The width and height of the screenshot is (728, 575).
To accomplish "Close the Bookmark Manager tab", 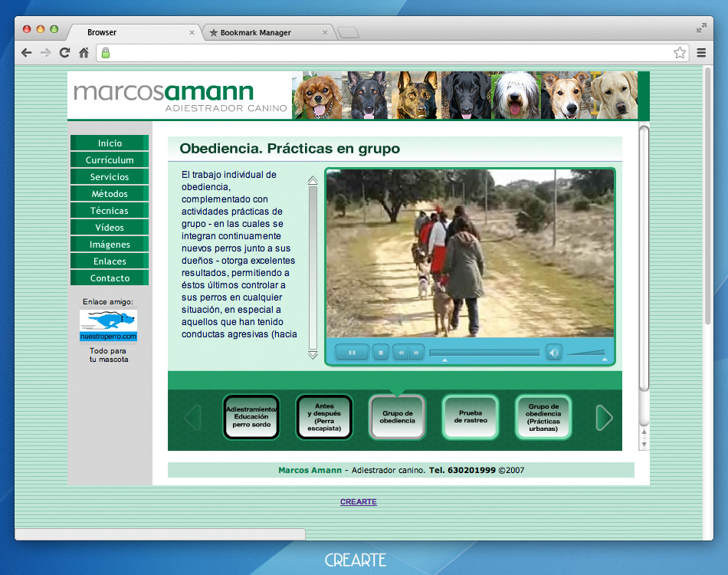I will click(x=325, y=32).
